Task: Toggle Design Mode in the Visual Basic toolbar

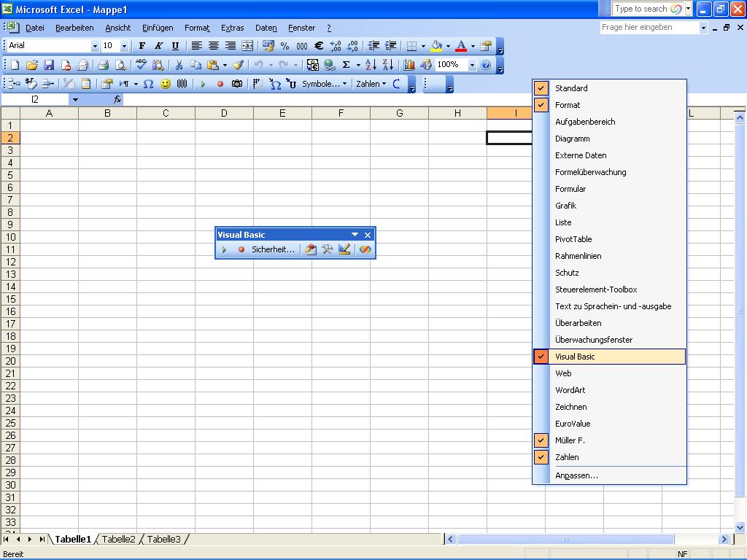Action: pyautogui.click(x=344, y=249)
